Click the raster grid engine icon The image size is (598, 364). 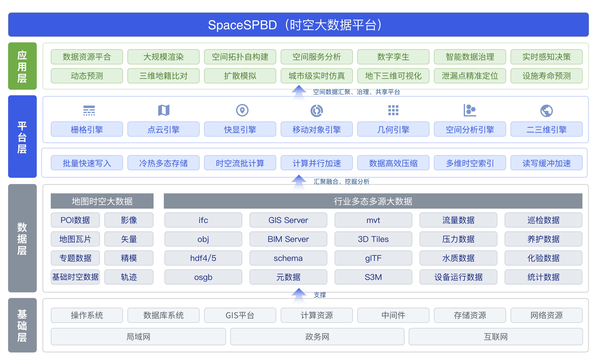tap(89, 111)
